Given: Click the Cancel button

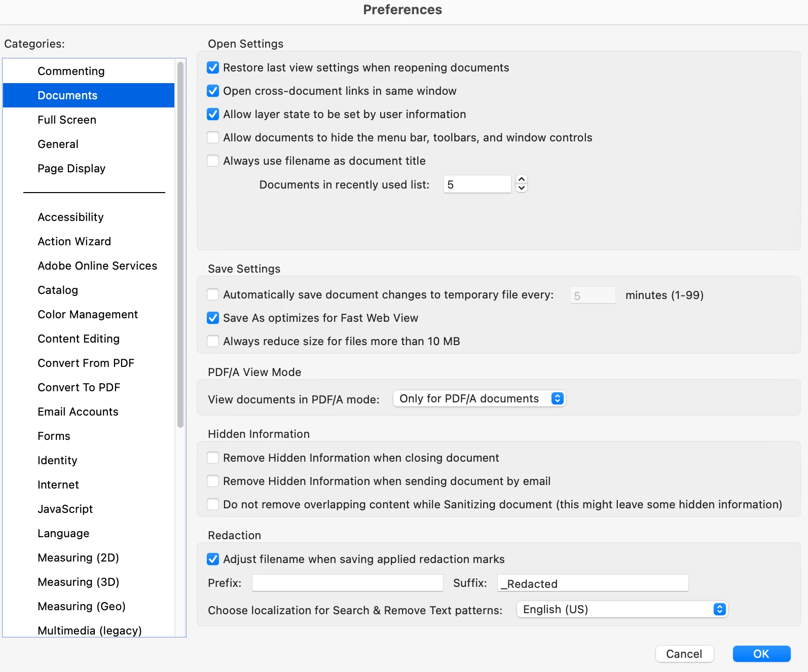Looking at the screenshot, I should 684,654.
